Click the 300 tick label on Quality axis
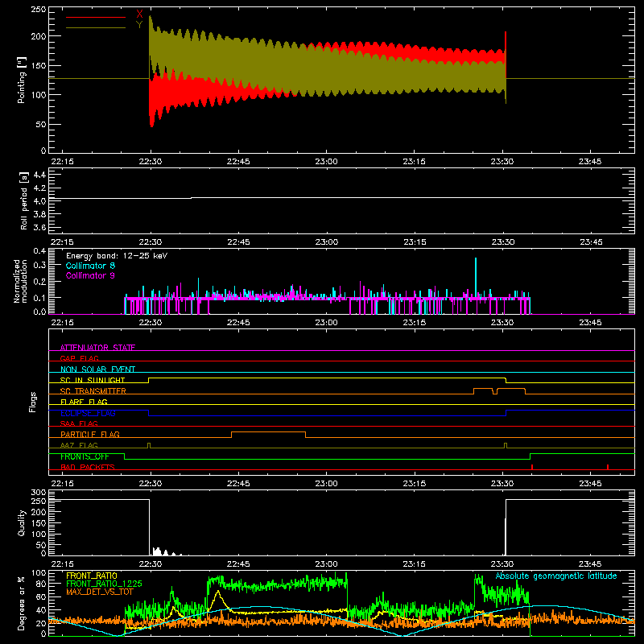 point(39,493)
